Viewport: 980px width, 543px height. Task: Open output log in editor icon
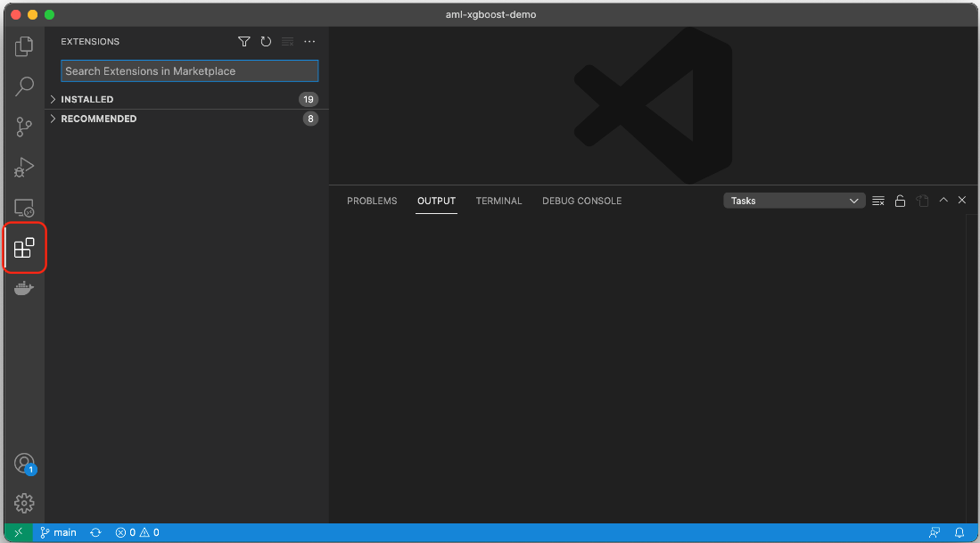(923, 201)
